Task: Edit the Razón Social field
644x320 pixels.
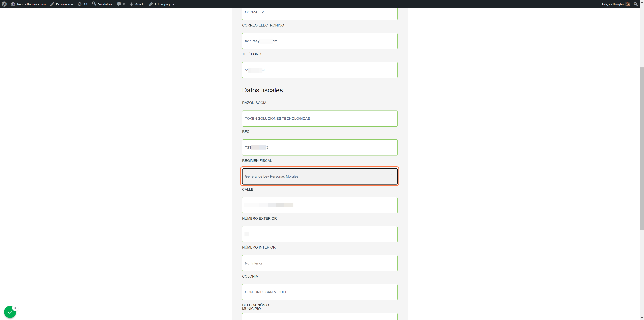Action: [320, 119]
